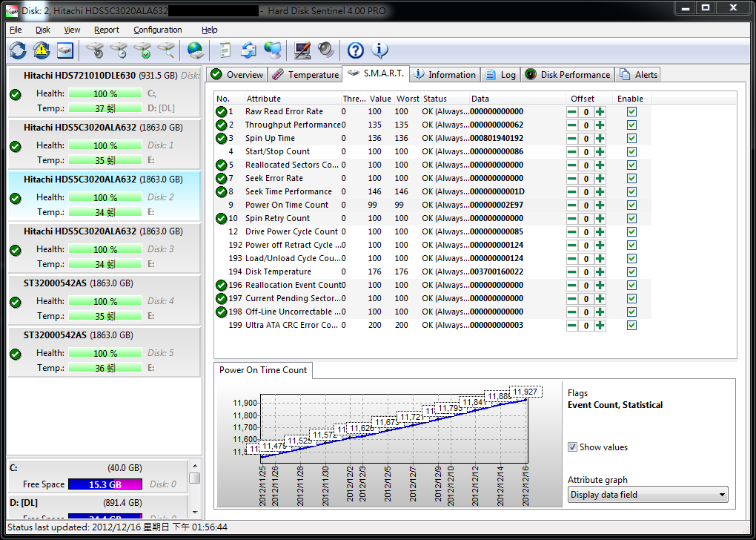Open the Disk menu
This screenshot has width=756, height=540.
(43, 30)
